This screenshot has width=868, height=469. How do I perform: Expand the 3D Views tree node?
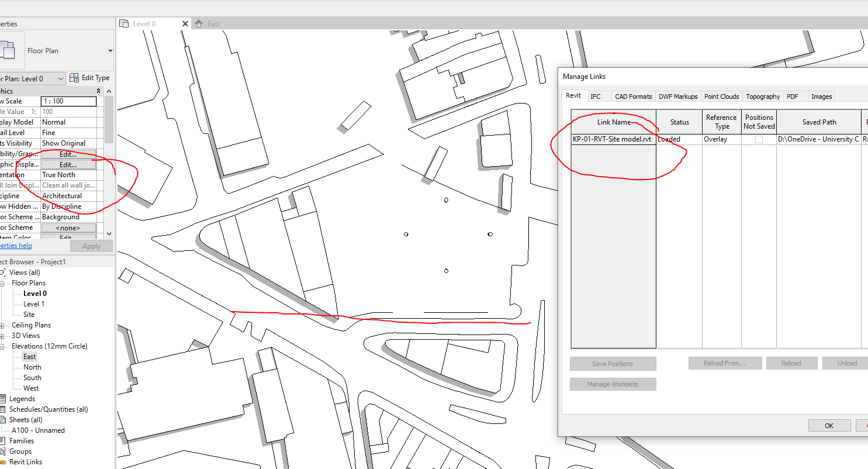point(3,336)
